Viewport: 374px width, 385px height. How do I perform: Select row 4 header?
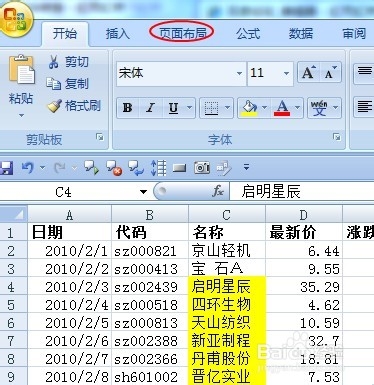pyautogui.click(x=13, y=287)
